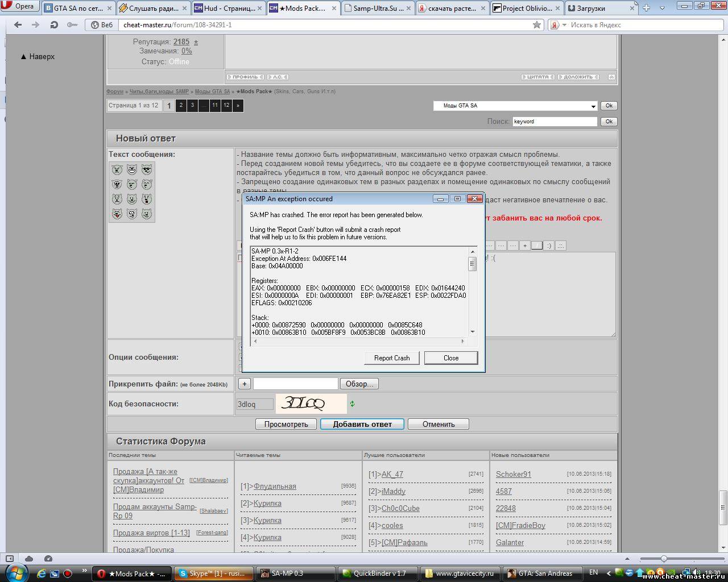Click 'Обзор...' to browse for a file
728x582 pixels.
click(x=359, y=384)
